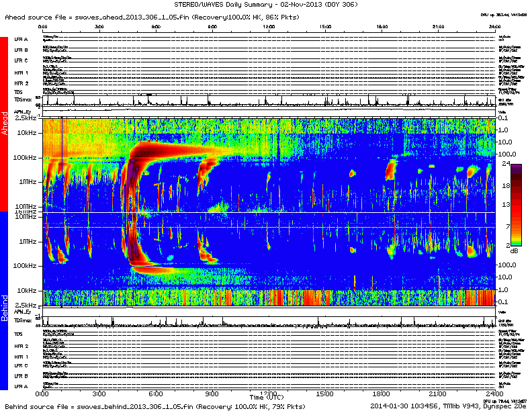The image size is (532, 411).
Task: Click the LFR C label in the bottom panel
Action: tap(21, 365)
